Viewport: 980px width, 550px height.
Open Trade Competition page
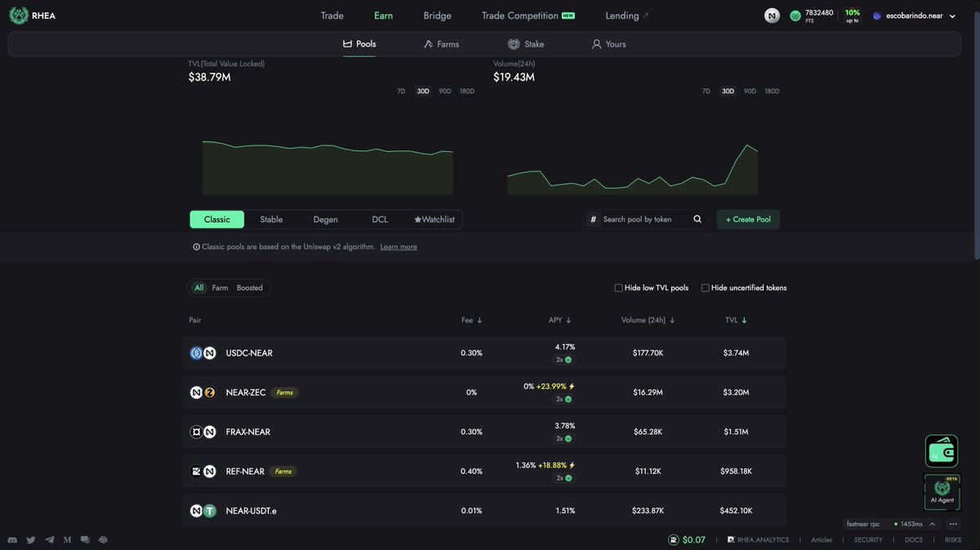point(528,16)
